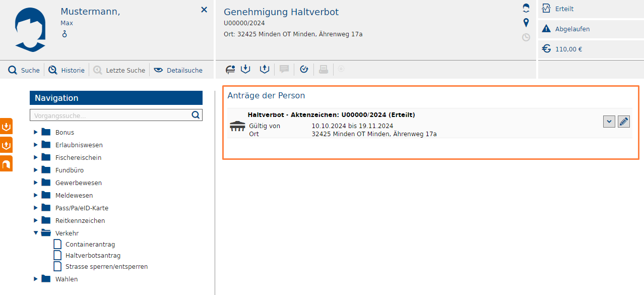Click the checkmark circle toolbar icon
Viewport: 644px width, 295px height.
tap(304, 70)
